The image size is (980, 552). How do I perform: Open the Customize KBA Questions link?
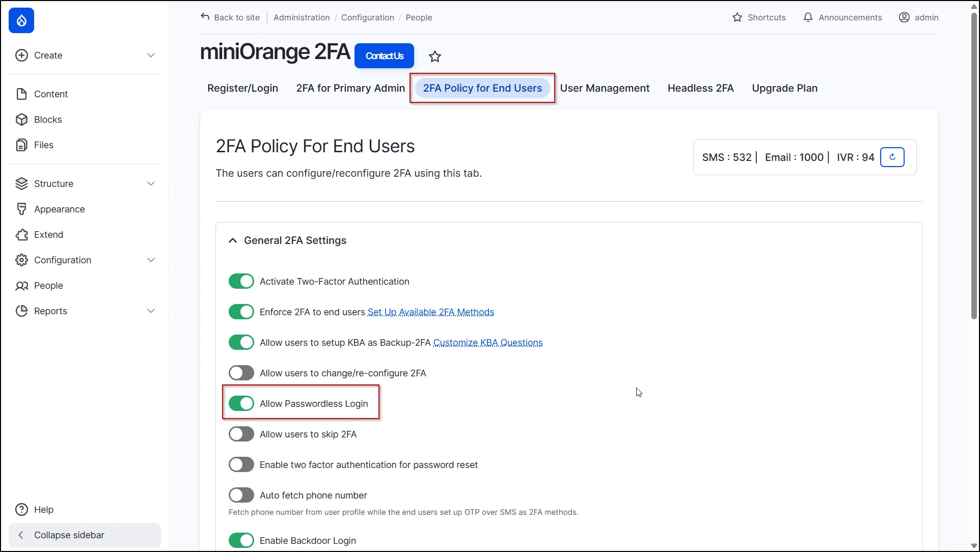[487, 342]
